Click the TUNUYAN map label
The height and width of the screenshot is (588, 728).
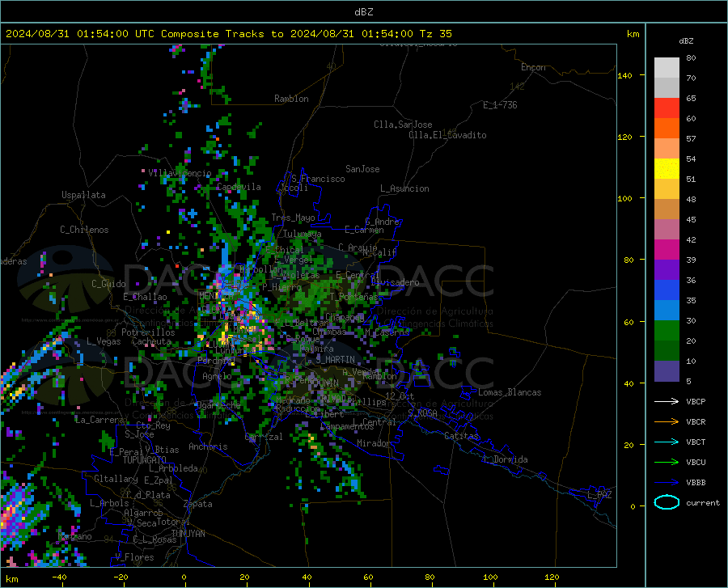point(188,534)
